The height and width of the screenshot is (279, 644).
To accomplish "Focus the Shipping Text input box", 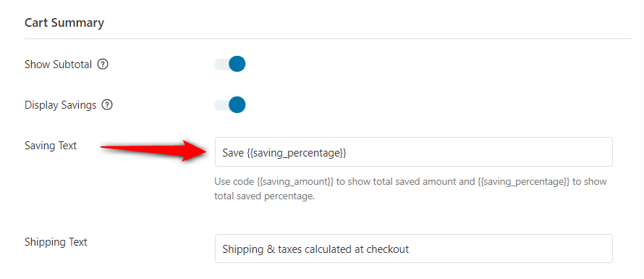I will click(414, 249).
